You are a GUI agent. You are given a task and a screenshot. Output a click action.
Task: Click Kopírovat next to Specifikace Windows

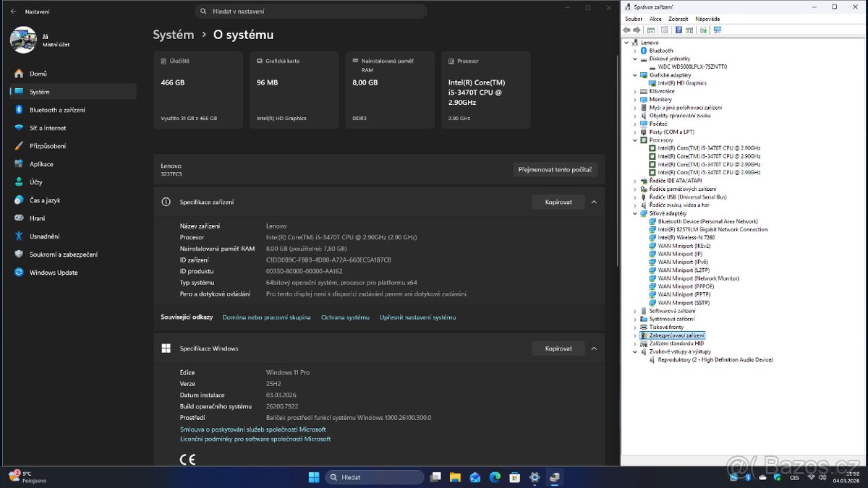point(557,348)
